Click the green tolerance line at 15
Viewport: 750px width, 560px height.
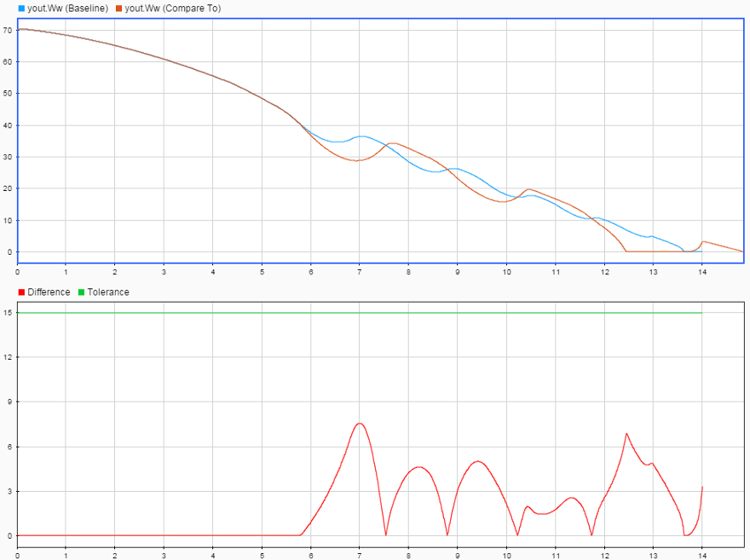pos(360,313)
